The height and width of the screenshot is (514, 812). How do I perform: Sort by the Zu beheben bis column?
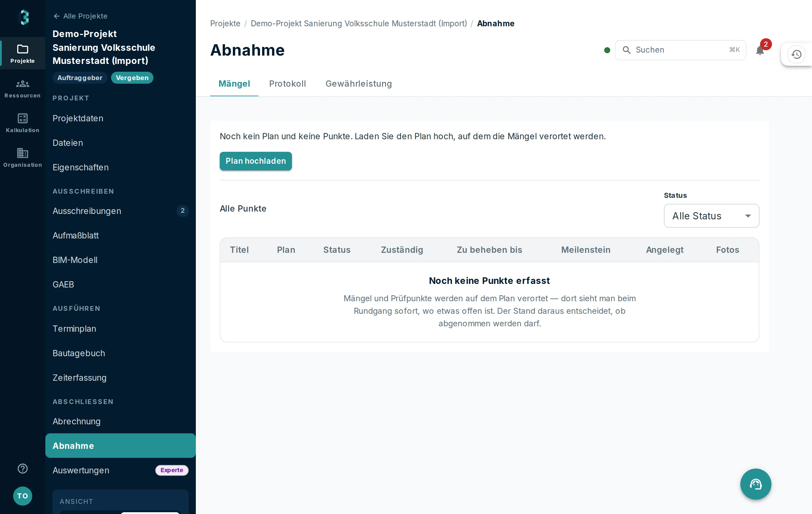point(489,250)
